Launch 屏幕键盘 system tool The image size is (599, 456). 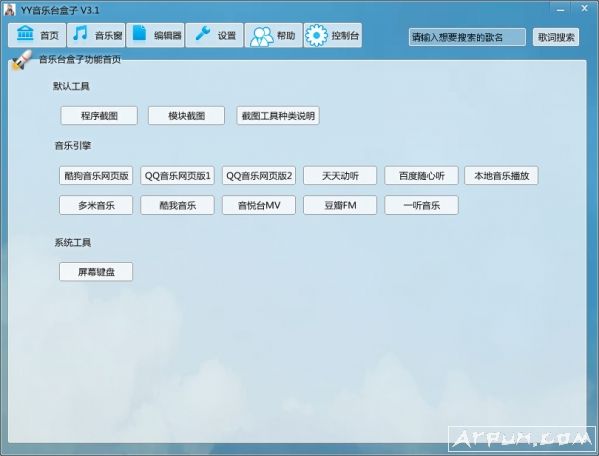96,272
